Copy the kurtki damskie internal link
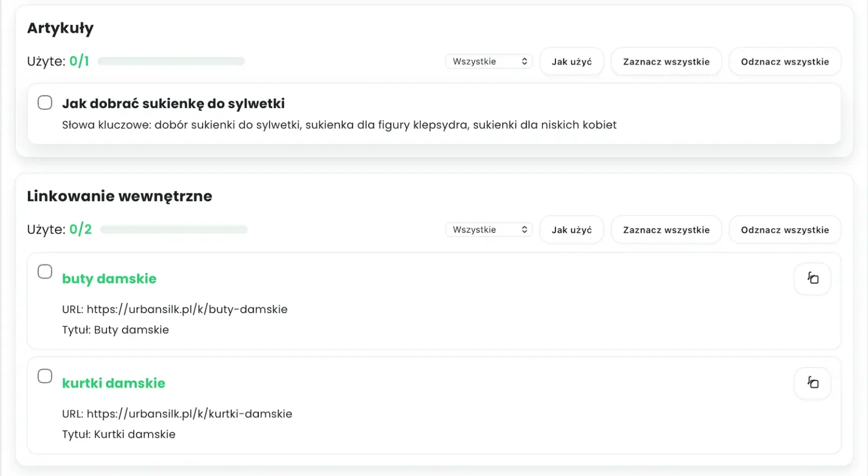 coord(812,383)
